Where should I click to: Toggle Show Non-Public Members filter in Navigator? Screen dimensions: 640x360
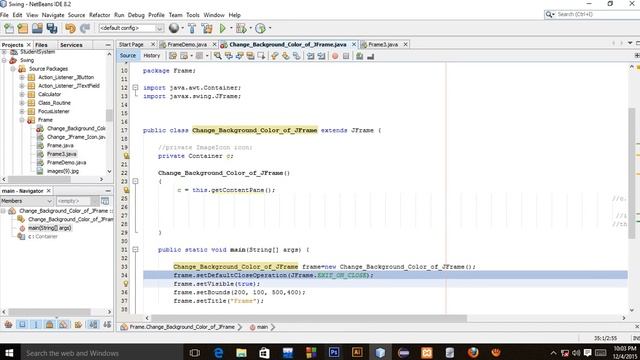49,324
